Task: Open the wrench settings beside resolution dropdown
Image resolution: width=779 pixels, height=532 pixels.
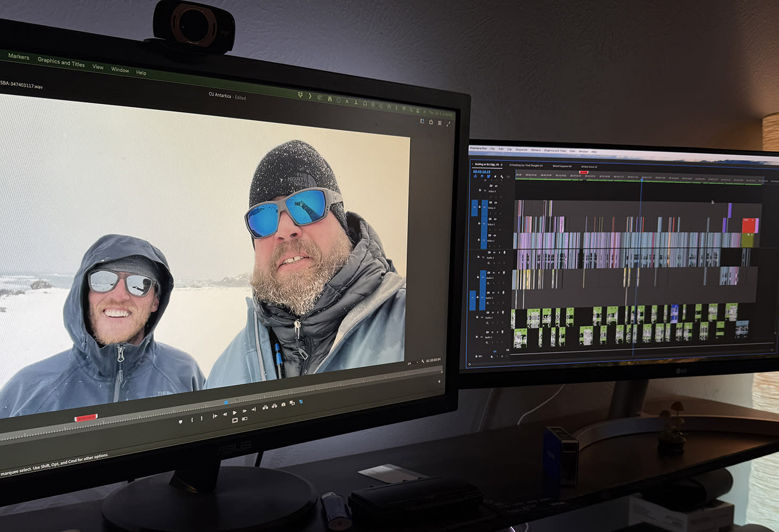Action: point(422,362)
